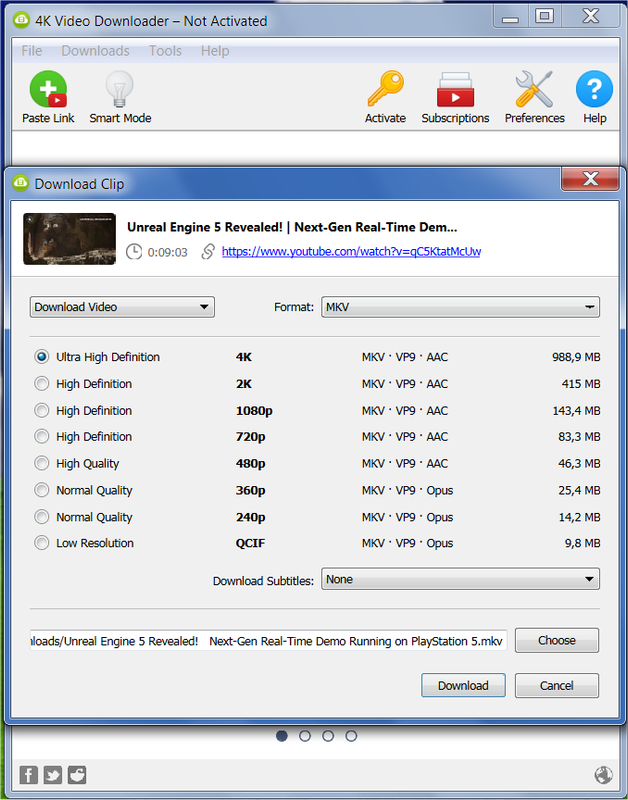Select Normal Quality 240p option

(42, 517)
